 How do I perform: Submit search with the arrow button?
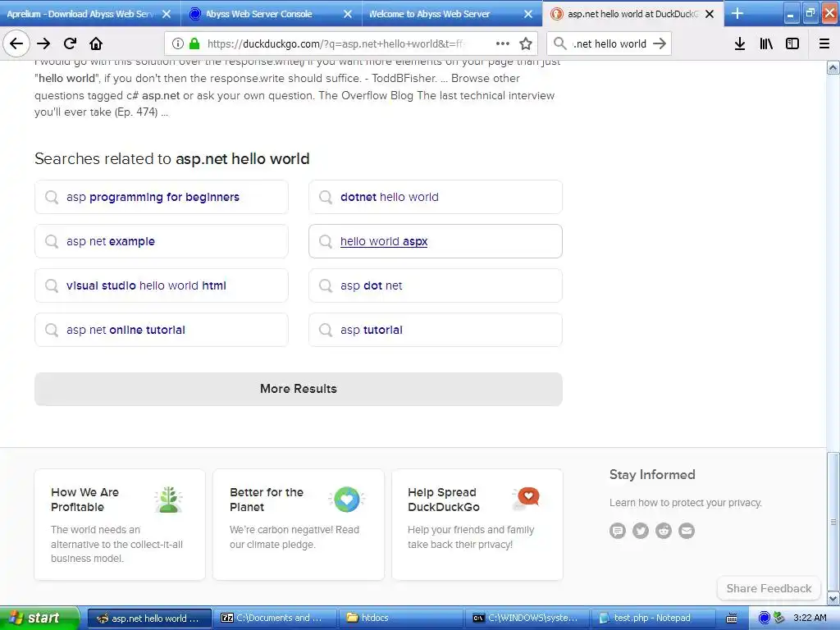click(660, 43)
